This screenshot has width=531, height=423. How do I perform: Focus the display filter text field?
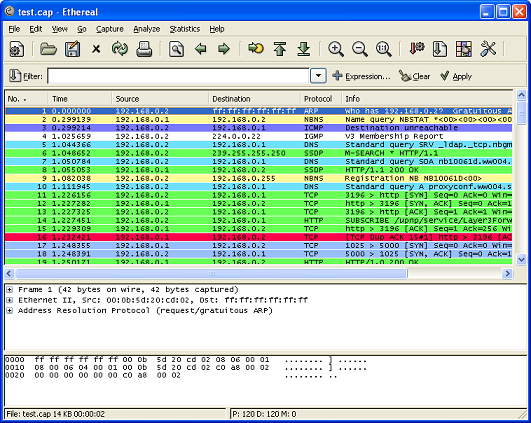coord(178,76)
